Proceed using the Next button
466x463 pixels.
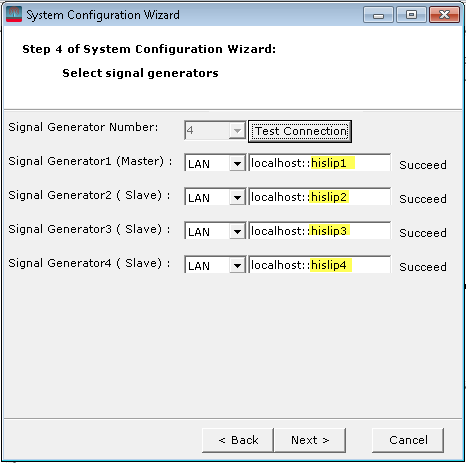tap(310, 440)
